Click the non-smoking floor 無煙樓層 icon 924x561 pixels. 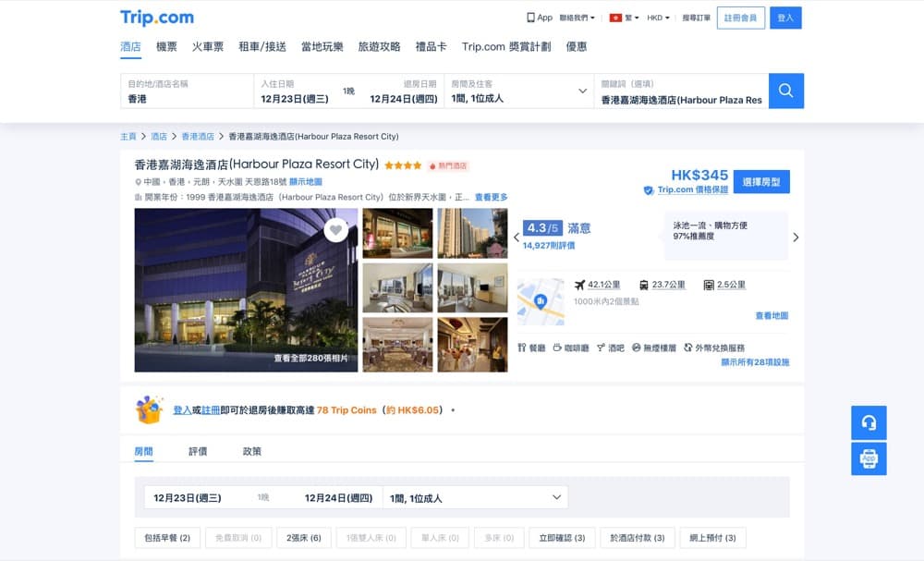click(637, 348)
